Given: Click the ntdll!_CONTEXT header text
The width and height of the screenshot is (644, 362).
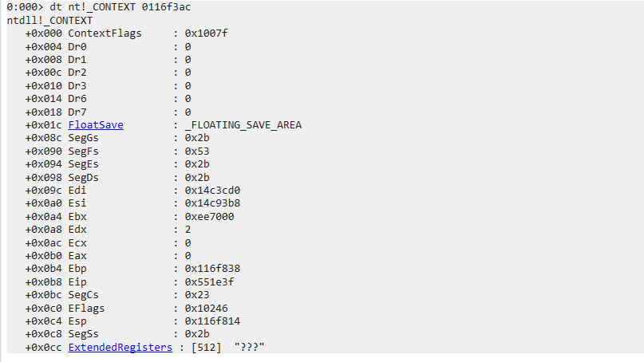Looking at the screenshot, I should click(49, 21).
